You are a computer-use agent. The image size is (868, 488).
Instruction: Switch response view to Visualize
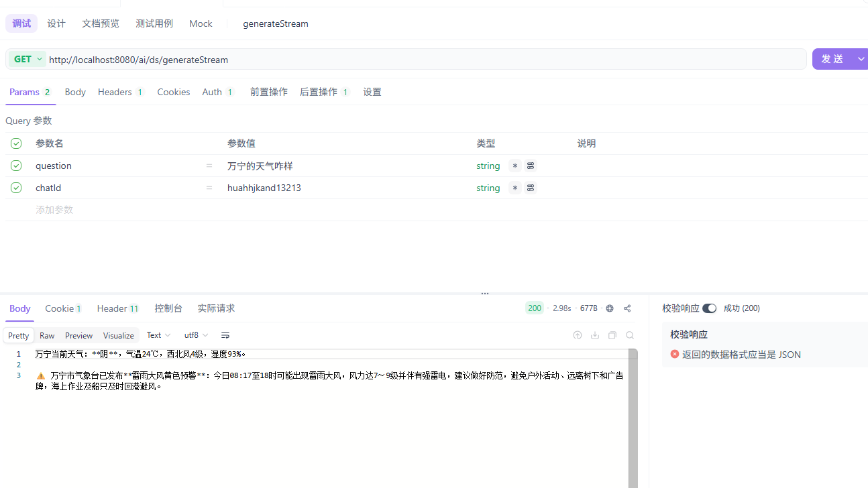[x=119, y=335]
